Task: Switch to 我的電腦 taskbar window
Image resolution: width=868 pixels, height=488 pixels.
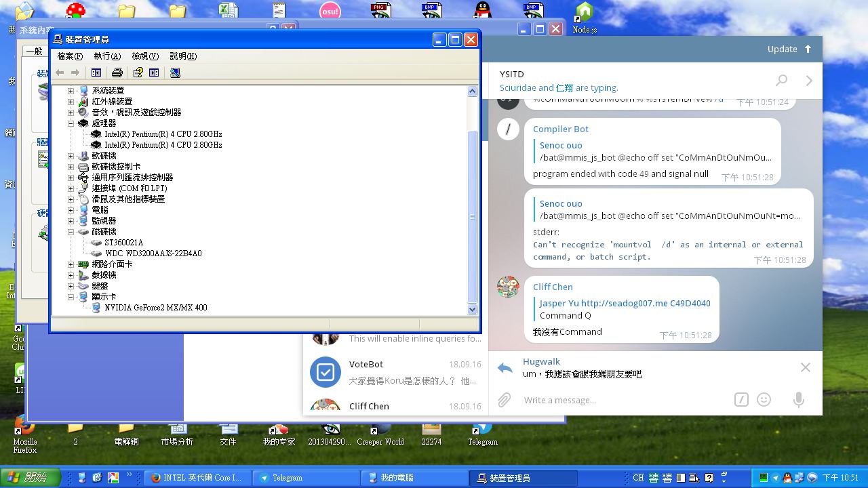Action: point(416,478)
